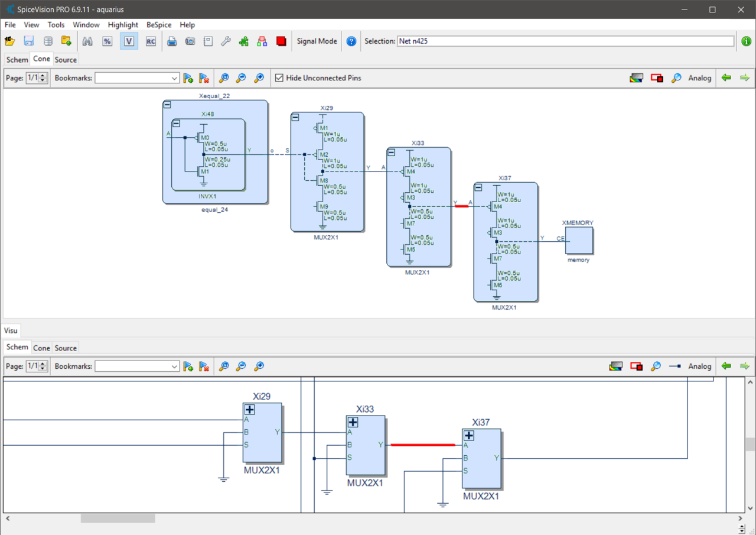The height and width of the screenshot is (535, 756).
Task: Click the camera screenshot icon
Action: coord(190,41)
